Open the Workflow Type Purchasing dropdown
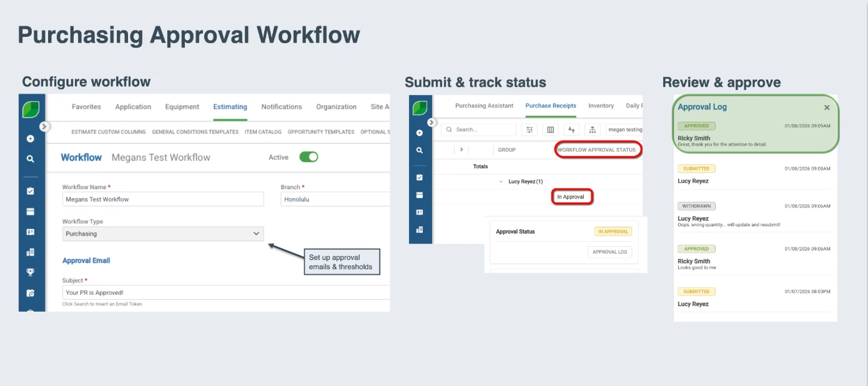 [163, 234]
